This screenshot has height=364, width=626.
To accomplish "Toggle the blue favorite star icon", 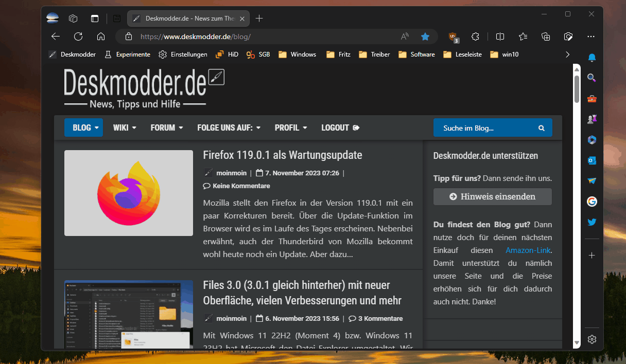I will pos(425,37).
